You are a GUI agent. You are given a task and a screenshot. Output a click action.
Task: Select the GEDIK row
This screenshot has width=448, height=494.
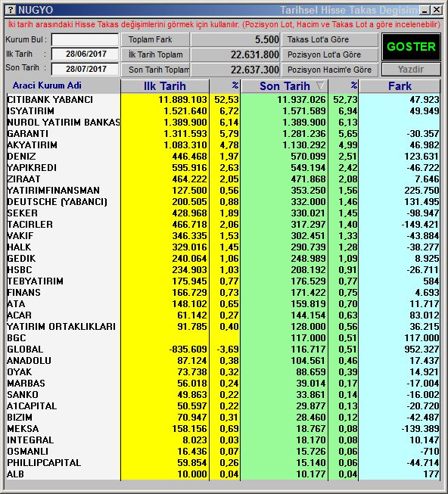coord(223,258)
